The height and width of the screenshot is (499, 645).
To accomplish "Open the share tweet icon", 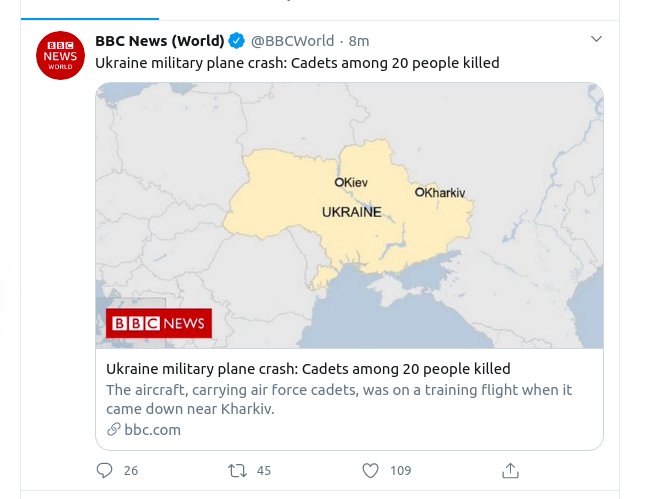I will coord(510,470).
